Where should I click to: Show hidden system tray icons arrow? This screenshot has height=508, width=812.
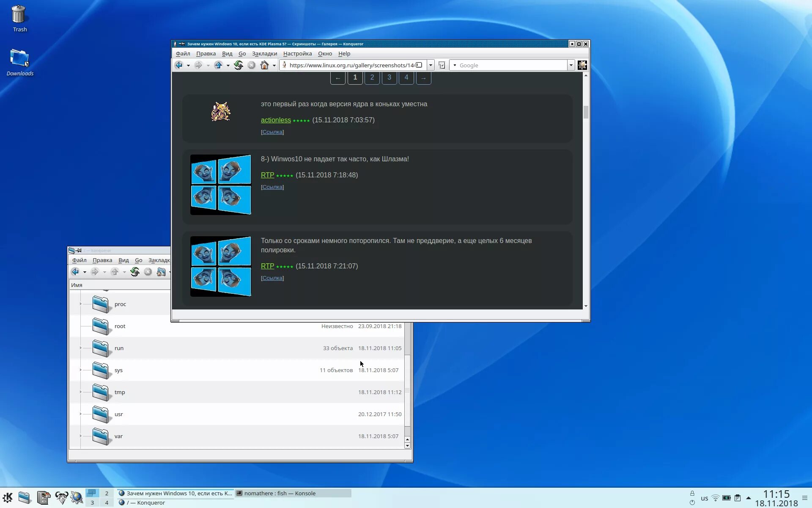748,498
